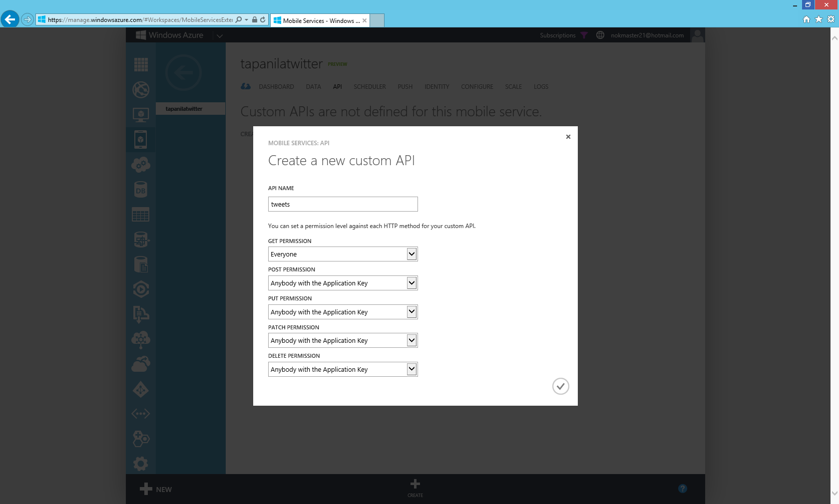The image size is (839, 504).
Task: Select the Mobile Services browser tab
Action: point(320,20)
